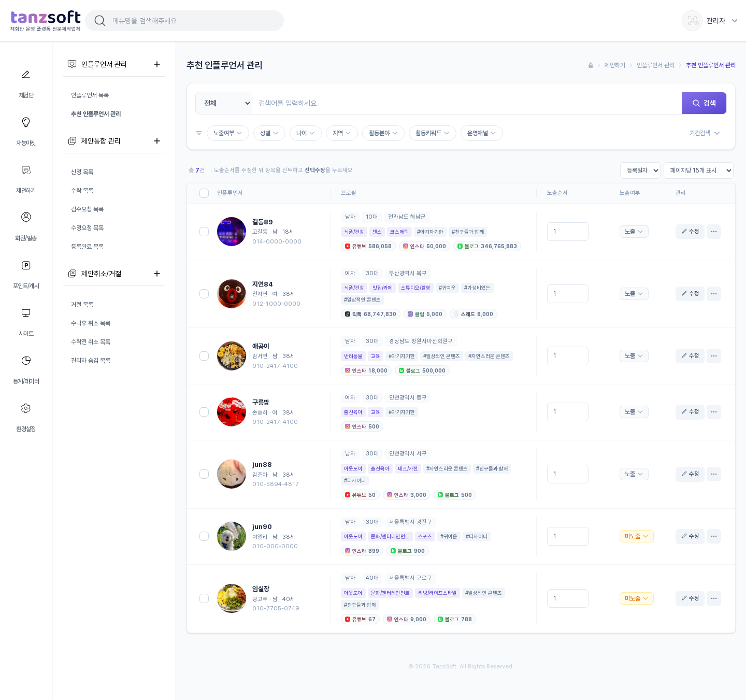Open 거절 목록 in the sidebar

(82, 305)
